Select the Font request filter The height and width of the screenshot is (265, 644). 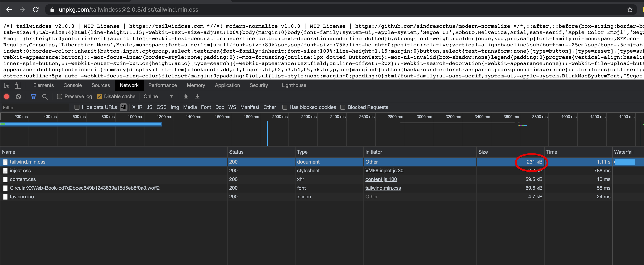click(206, 107)
